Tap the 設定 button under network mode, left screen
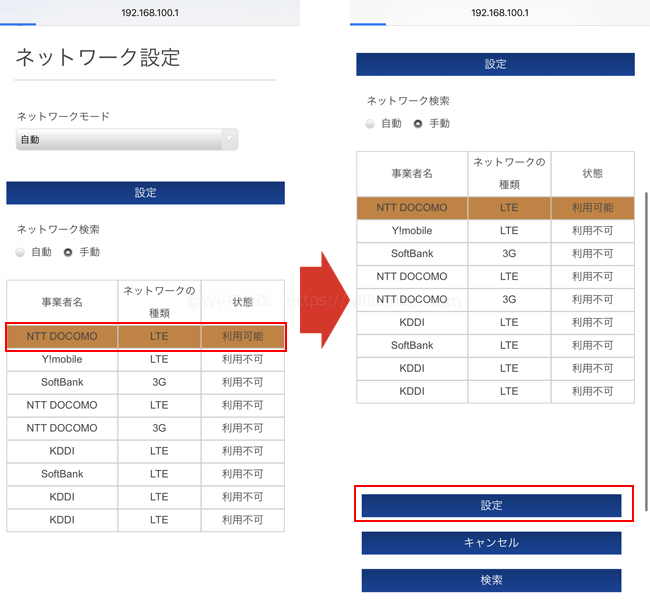 tap(146, 193)
